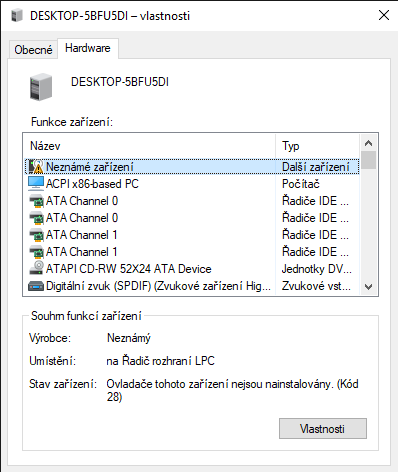The width and height of the screenshot is (398, 472).
Task: Select the Hardware tab
Action: point(88,48)
